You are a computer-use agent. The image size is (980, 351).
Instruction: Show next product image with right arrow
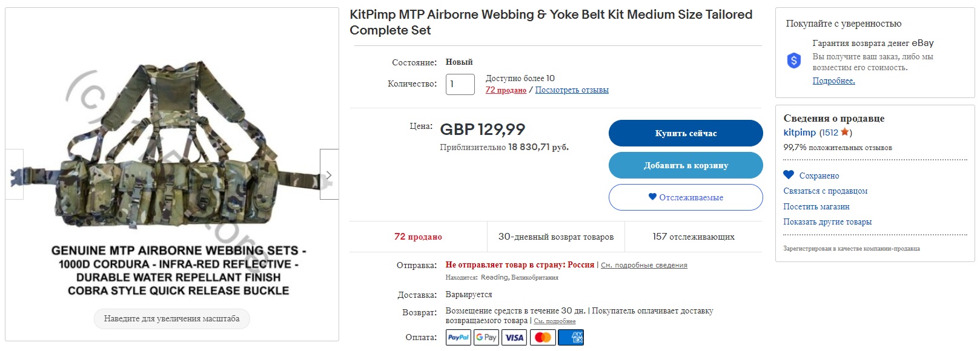pos(329,174)
